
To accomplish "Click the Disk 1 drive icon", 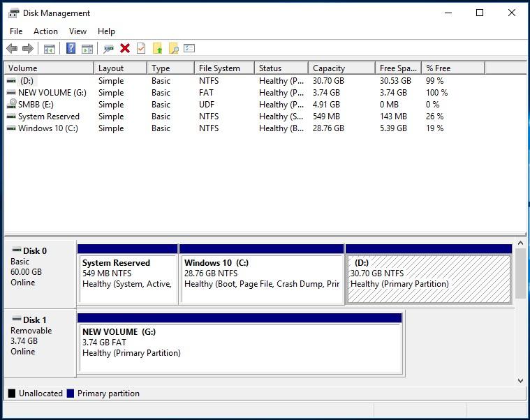I will tap(17, 318).
